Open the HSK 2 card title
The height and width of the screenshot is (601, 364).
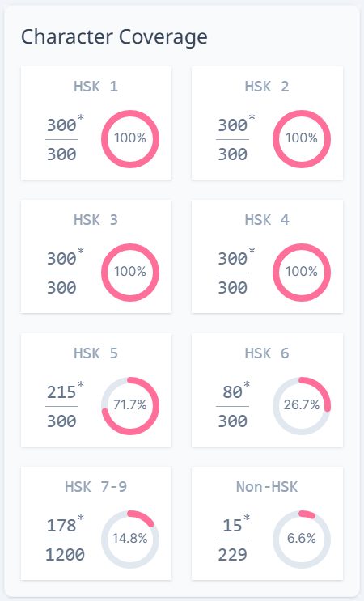point(267,87)
